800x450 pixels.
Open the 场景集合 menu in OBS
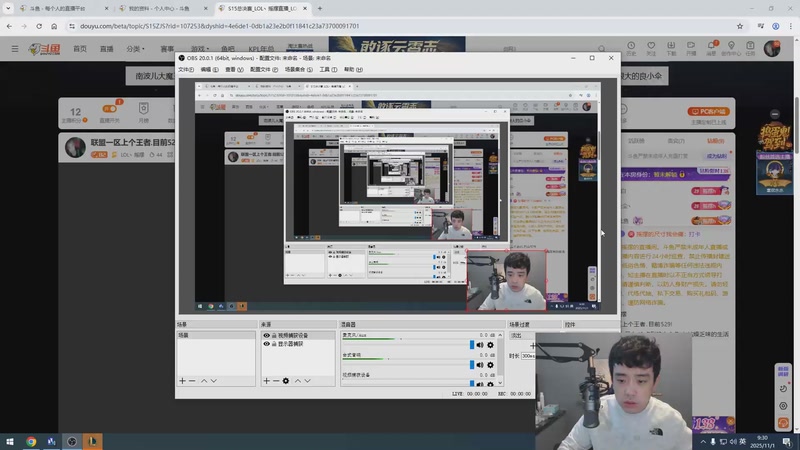[x=298, y=69]
